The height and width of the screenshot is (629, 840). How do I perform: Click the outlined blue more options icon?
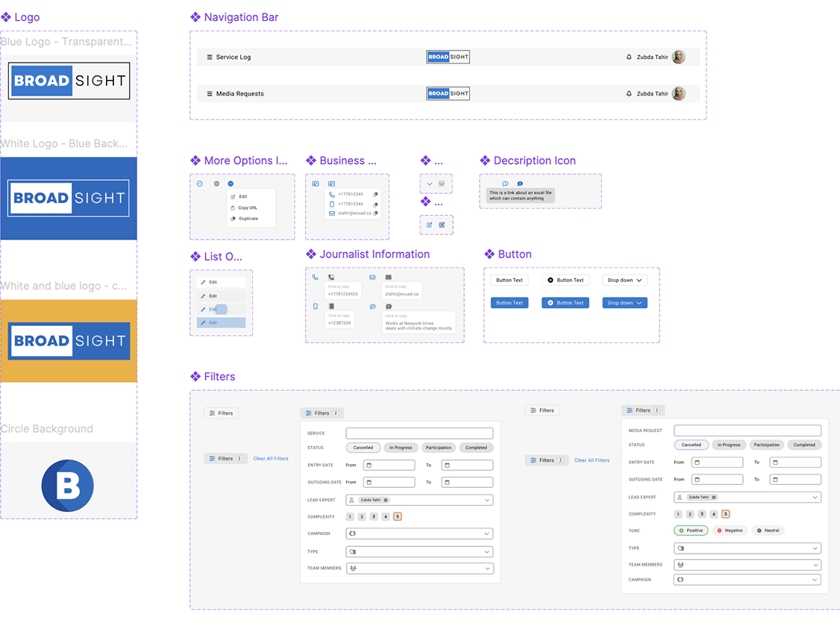(200, 184)
